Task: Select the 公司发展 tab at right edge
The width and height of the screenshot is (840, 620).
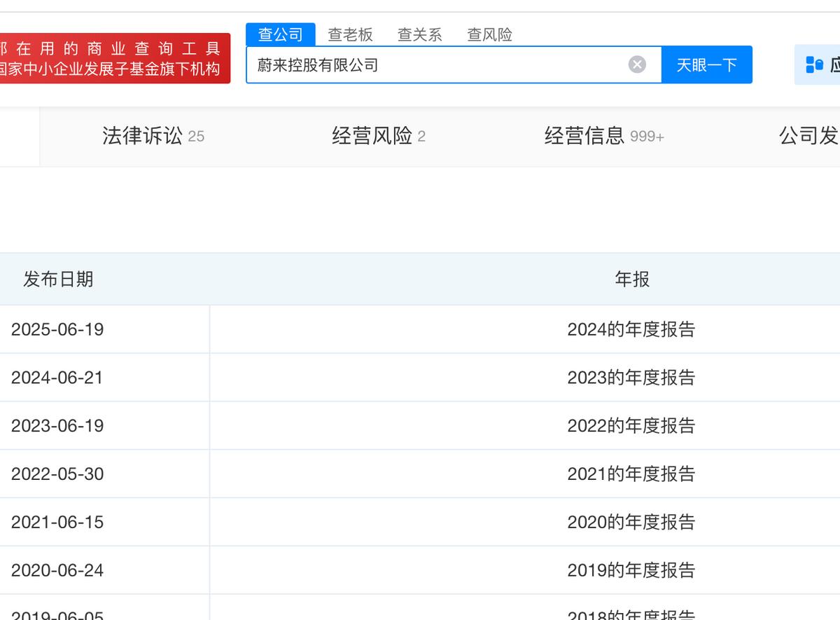Action: point(809,136)
